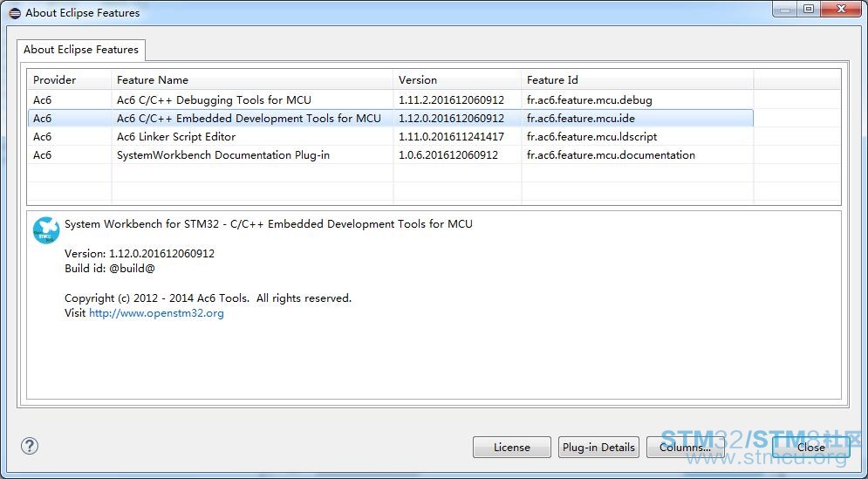Click the Build id: @build@ text
The height and width of the screenshot is (479, 868).
tap(110, 269)
